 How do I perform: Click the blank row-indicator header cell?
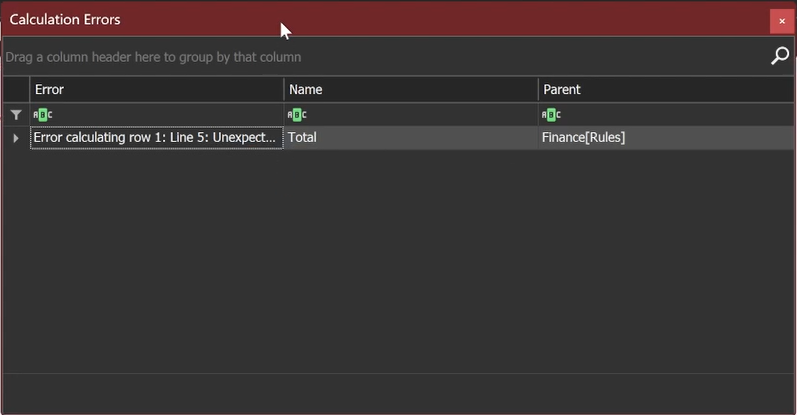click(x=15, y=90)
